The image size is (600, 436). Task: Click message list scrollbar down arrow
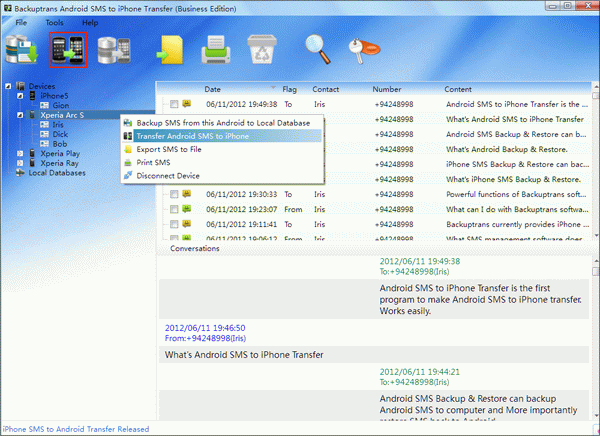(x=595, y=235)
